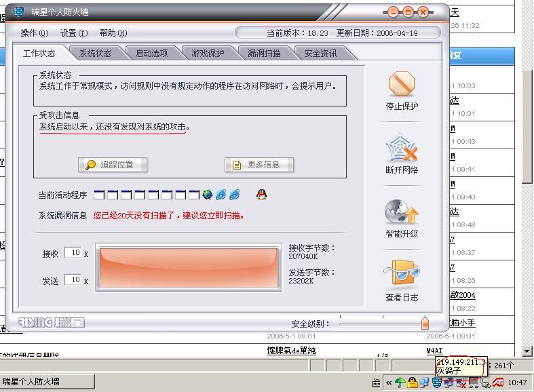Minimize the firewall window with orange button

coord(394,13)
